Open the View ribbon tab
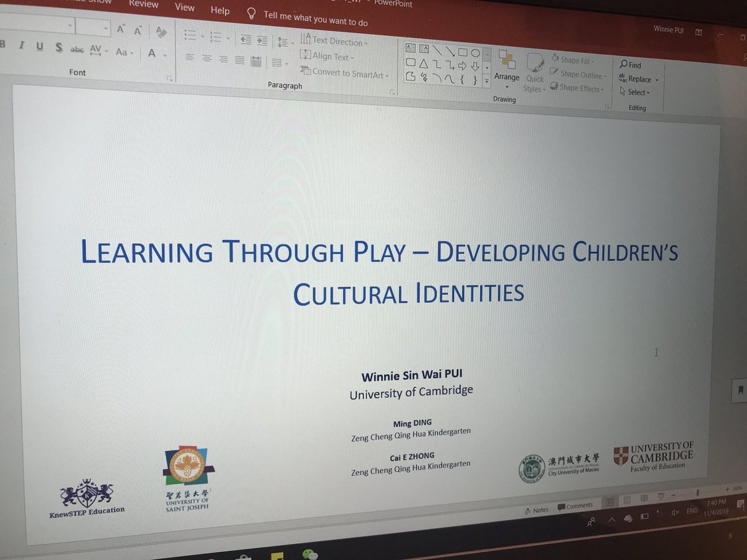Viewport: 747px width, 560px height. point(184,7)
